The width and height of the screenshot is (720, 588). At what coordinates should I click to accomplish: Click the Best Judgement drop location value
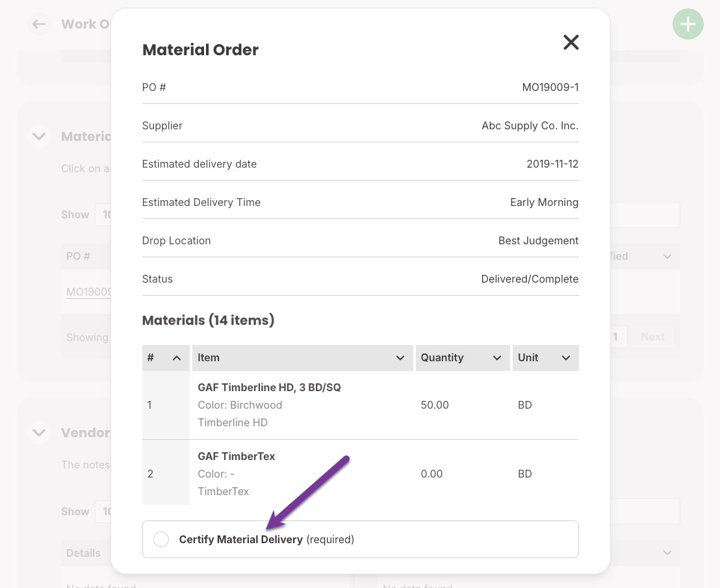coord(538,240)
